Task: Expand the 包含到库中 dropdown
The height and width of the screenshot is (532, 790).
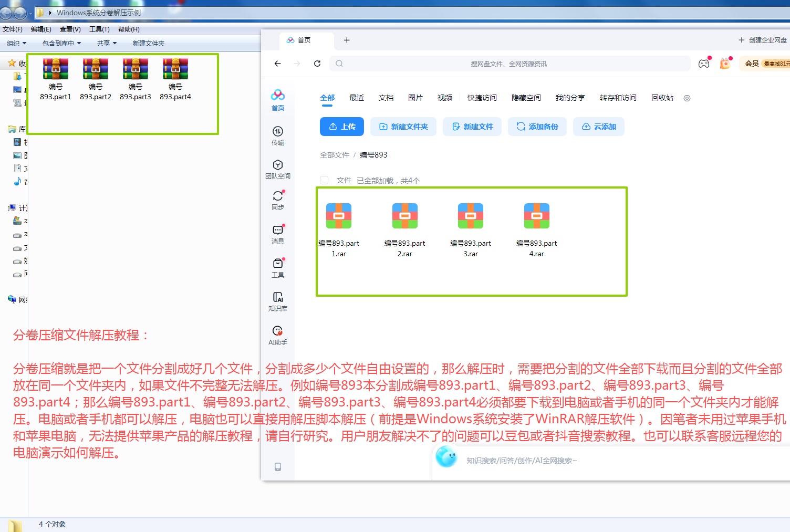Action: pos(62,44)
